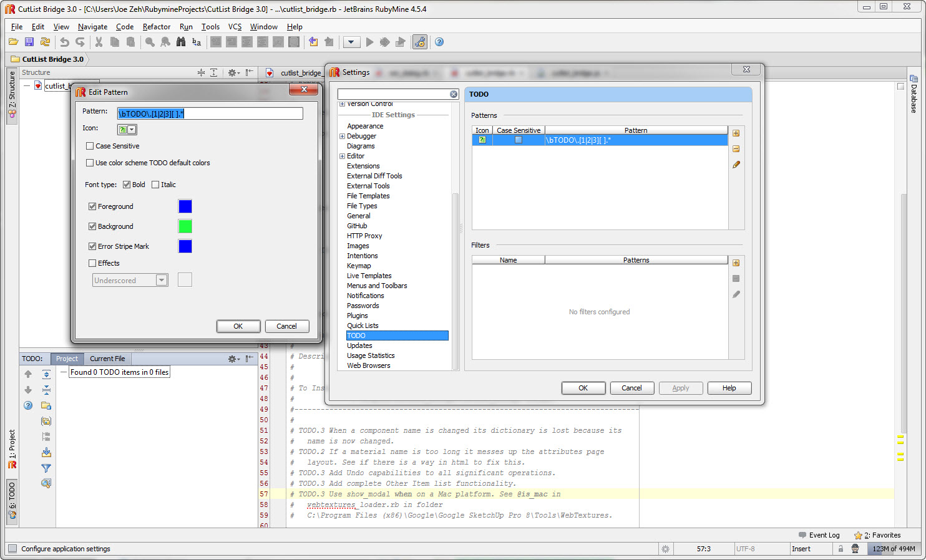Pick the green Background color swatch
926x560 pixels.
(185, 226)
